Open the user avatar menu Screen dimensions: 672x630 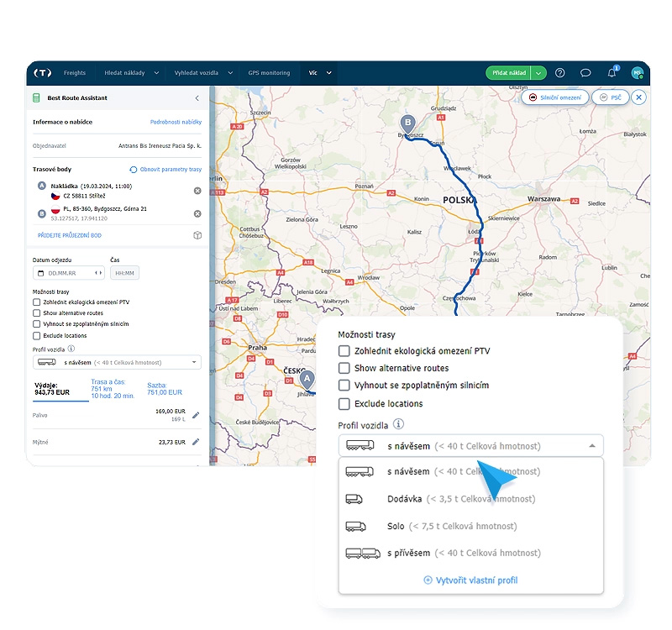(x=638, y=73)
